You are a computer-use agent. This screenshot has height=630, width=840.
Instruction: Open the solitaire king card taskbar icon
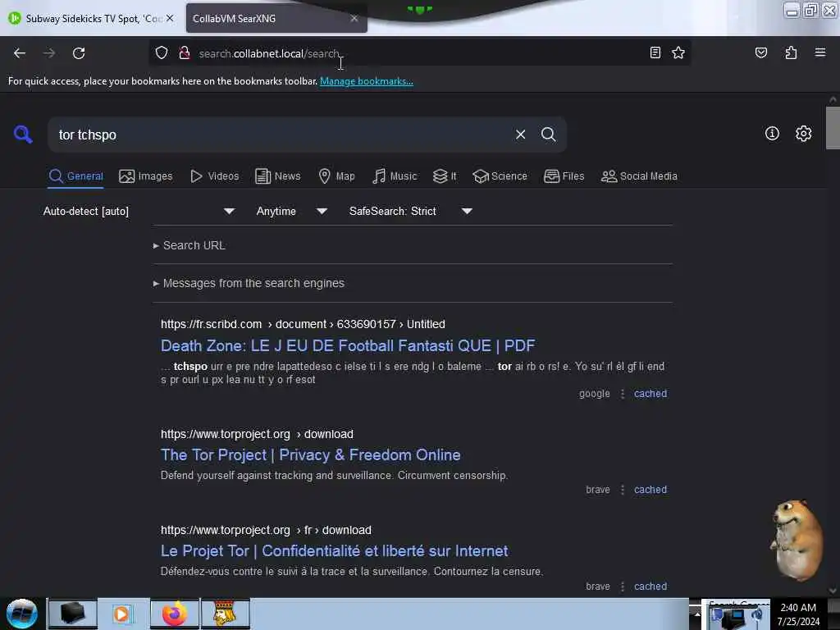[225, 614]
